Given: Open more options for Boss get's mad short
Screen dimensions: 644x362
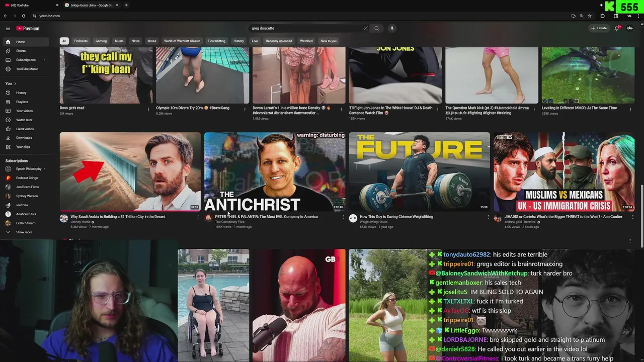Looking at the screenshot, I should 148,109.
